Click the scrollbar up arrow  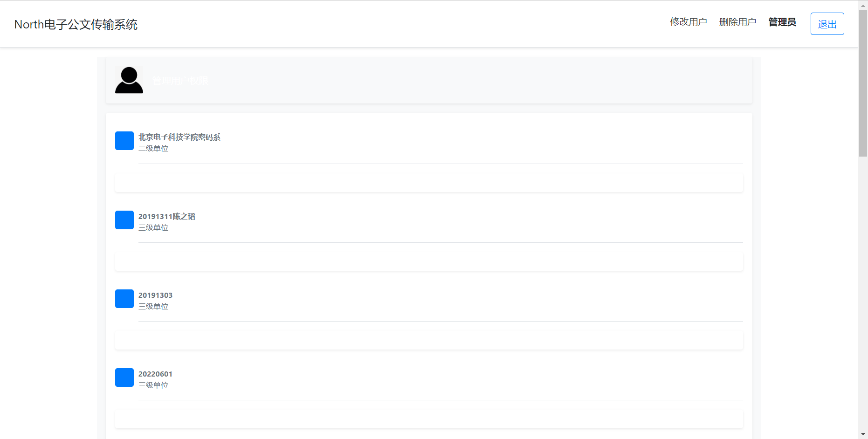(863, 5)
